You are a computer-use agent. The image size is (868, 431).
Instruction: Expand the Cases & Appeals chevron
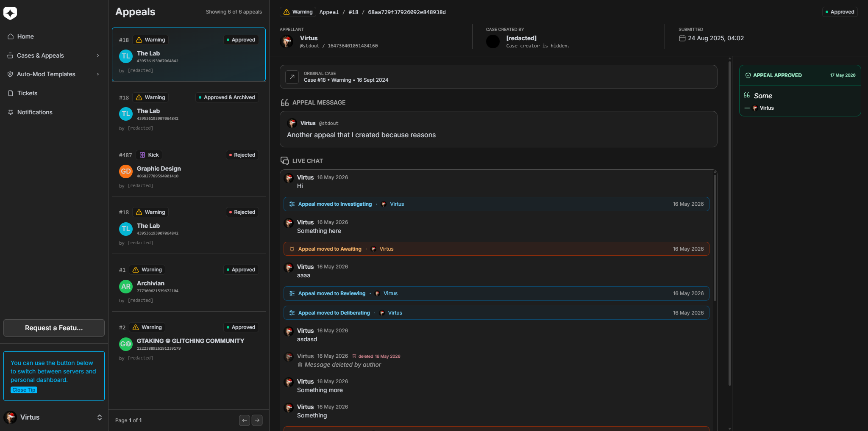coord(98,55)
